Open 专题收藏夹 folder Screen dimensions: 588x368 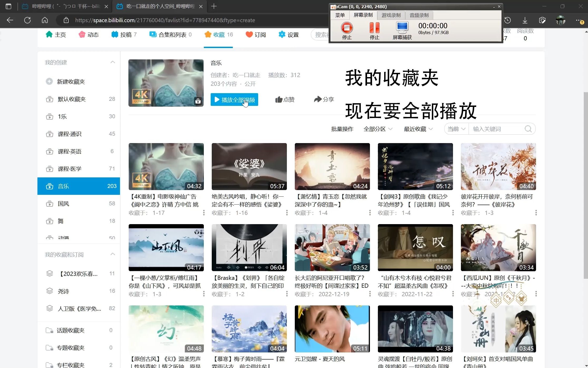(79, 348)
